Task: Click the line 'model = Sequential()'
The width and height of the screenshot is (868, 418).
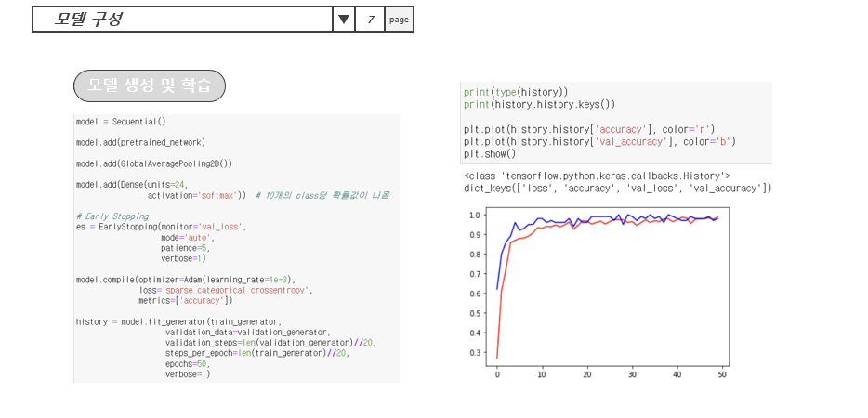Action: (121, 122)
